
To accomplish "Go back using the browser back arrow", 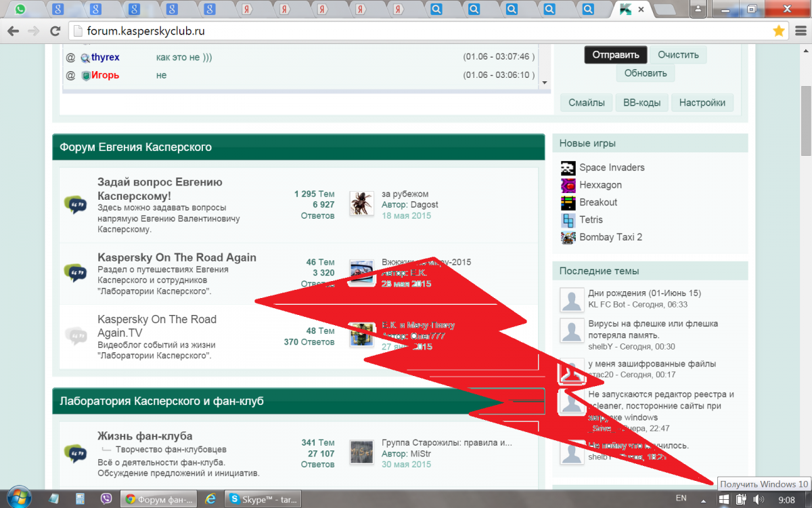I will (x=13, y=31).
